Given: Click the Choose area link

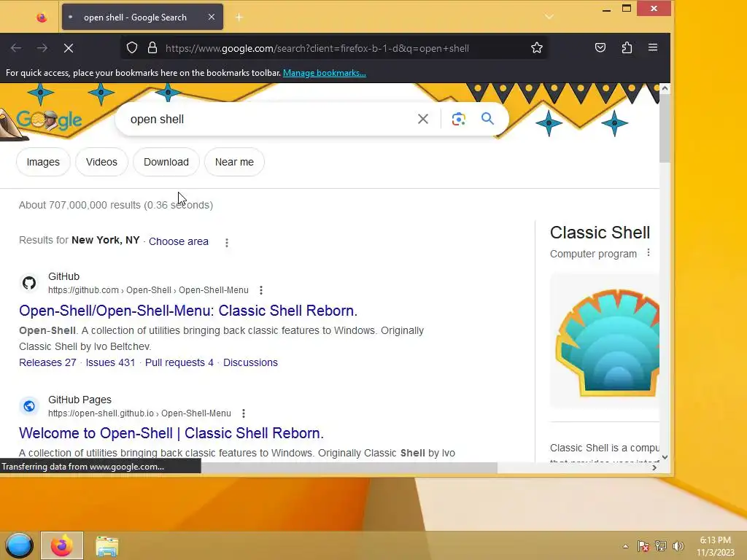Looking at the screenshot, I should click(x=179, y=241).
